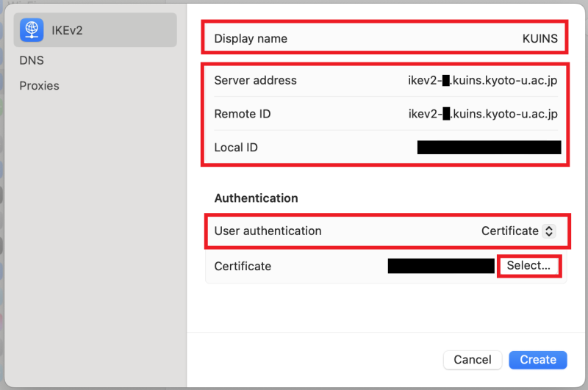Viewport: 588px width, 390px height.
Task: Edit the Display name field showing KUINS
Action: (x=540, y=39)
